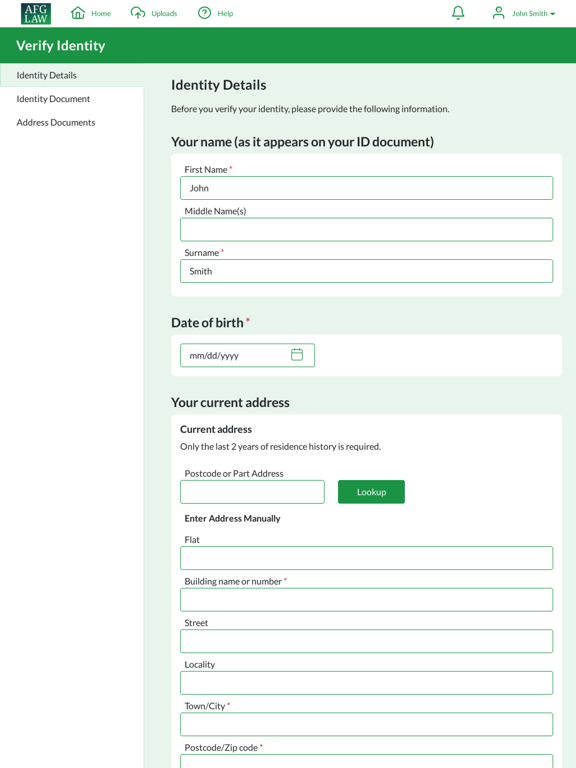
Task: Click the Postcode or Part Address field
Action: point(252,492)
